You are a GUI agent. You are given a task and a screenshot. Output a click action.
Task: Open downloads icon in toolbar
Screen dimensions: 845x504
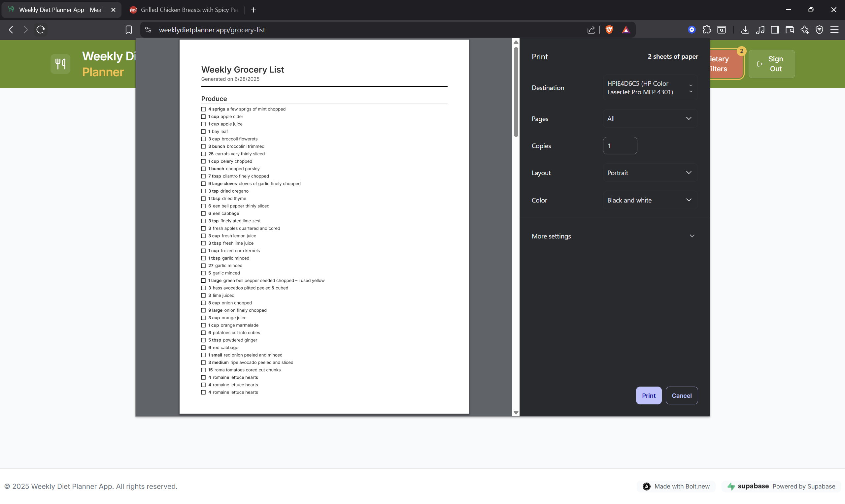pos(745,30)
